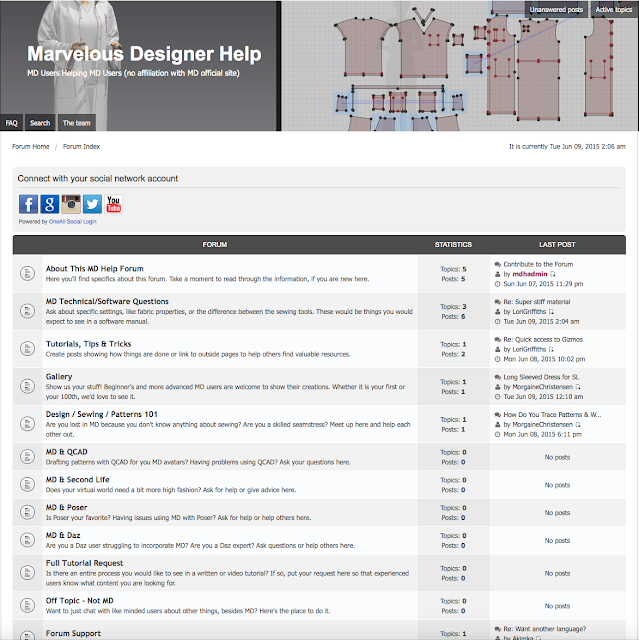Click forum icon beside MD & Poser
Image resolution: width=639 pixels, height=640 pixels.
27,512
